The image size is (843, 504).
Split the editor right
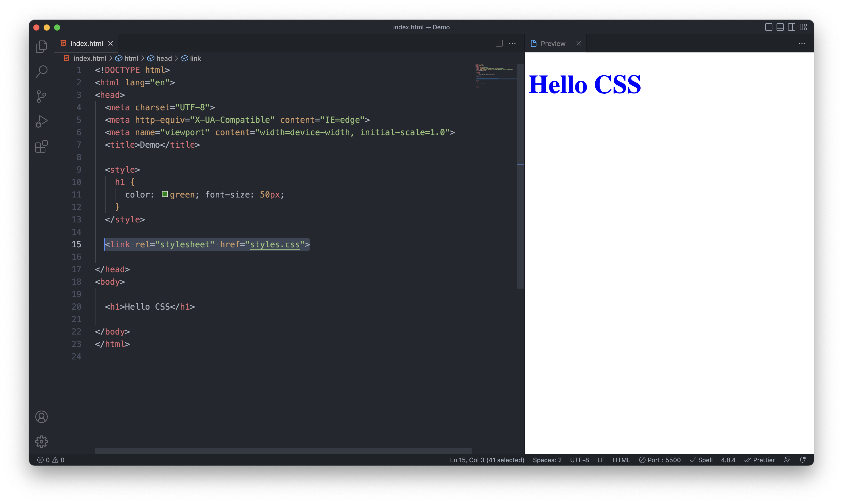(x=499, y=43)
